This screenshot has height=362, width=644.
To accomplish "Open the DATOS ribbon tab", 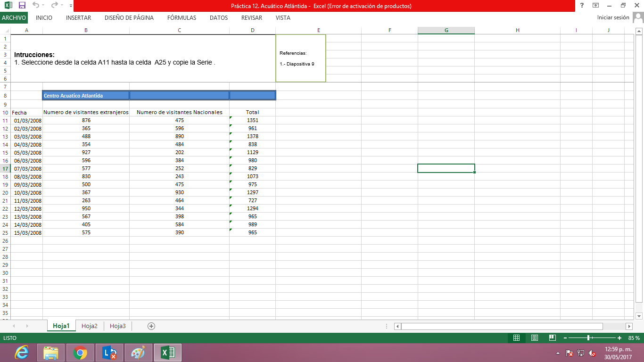I will [219, 18].
